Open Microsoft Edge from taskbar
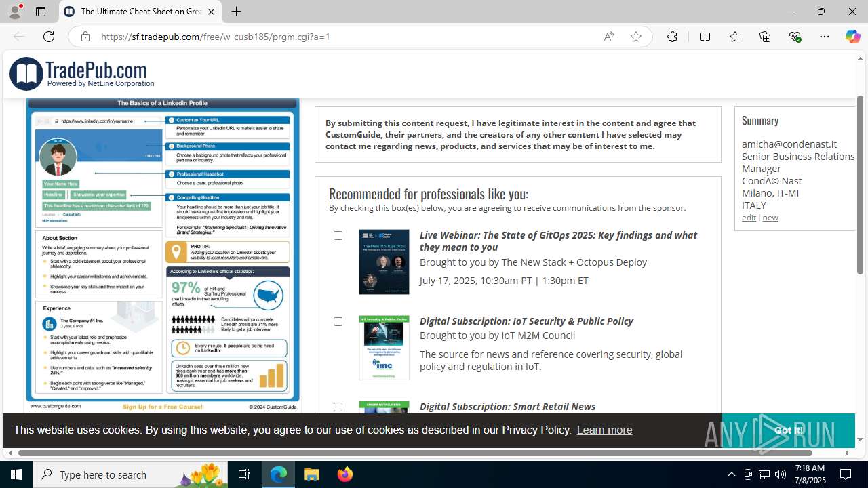Screen dimensions: 868x488 click(x=279, y=474)
